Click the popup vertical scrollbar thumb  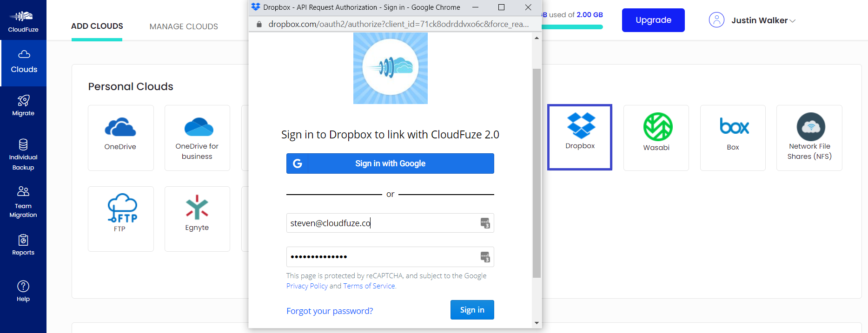tap(537, 173)
